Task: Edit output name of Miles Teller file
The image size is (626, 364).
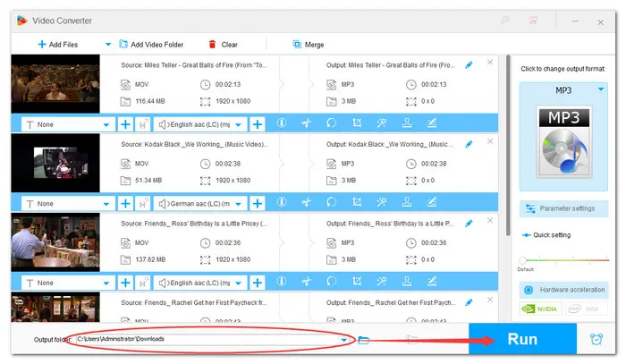Action: [469, 65]
